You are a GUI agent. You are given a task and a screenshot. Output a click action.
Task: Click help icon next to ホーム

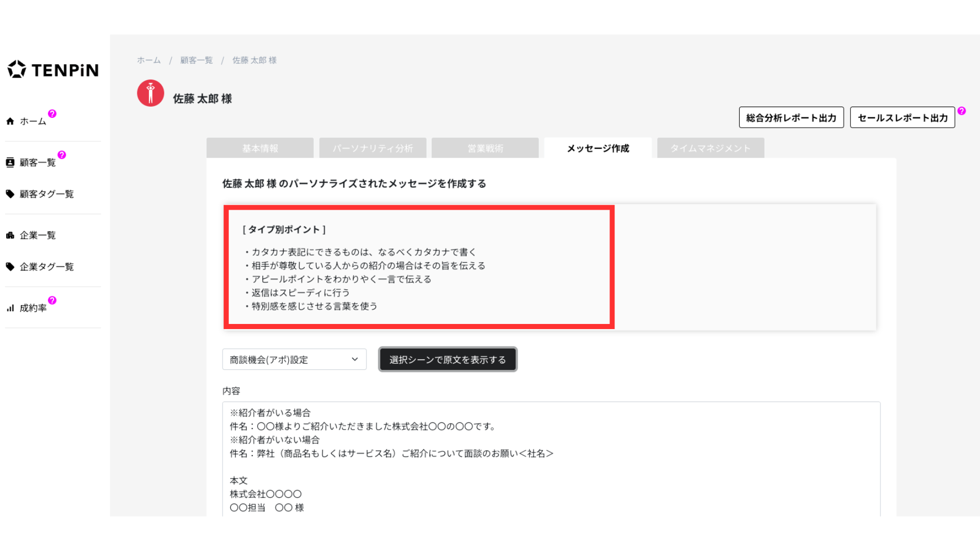pyautogui.click(x=52, y=114)
